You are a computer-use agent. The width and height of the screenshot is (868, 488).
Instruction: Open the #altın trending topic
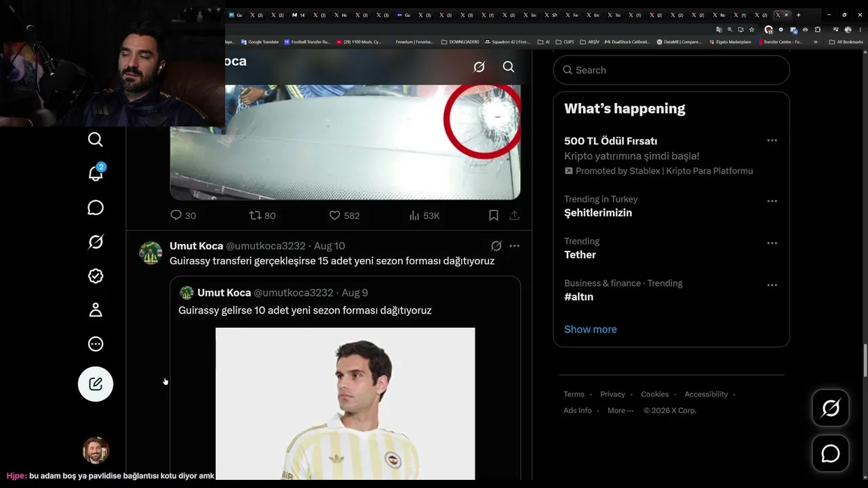(671, 290)
